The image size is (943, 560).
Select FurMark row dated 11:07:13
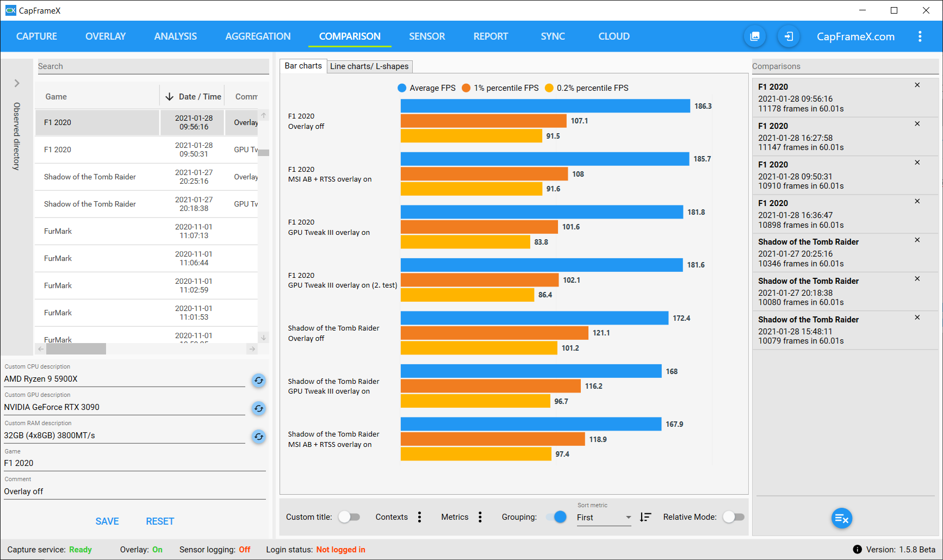pos(146,231)
